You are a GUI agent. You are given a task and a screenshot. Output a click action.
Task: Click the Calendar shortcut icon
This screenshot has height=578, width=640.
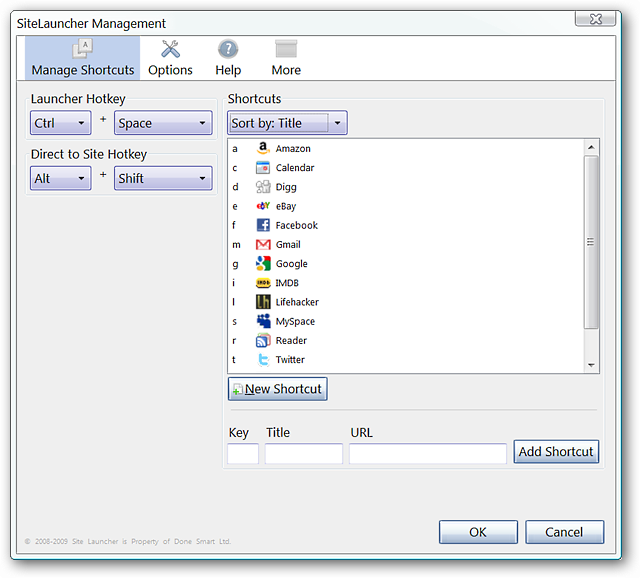pyautogui.click(x=263, y=167)
